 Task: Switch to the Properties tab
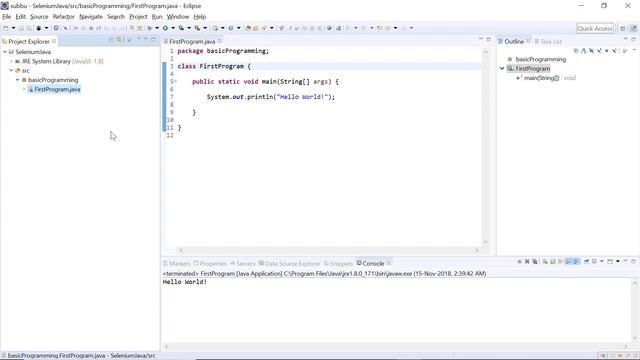pyautogui.click(x=210, y=264)
